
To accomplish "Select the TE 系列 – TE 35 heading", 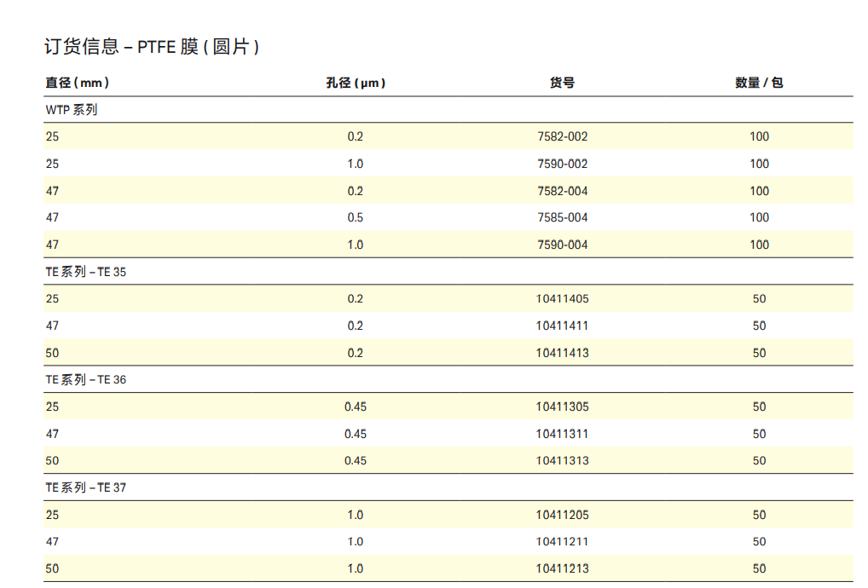I will pyautogui.click(x=85, y=272).
